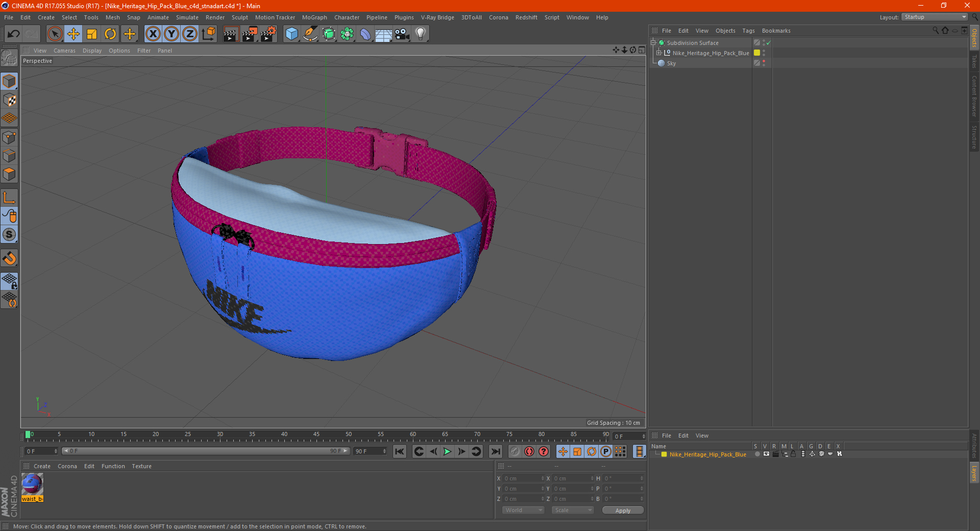Go to start of animation
980x531 pixels.
(x=400, y=451)
